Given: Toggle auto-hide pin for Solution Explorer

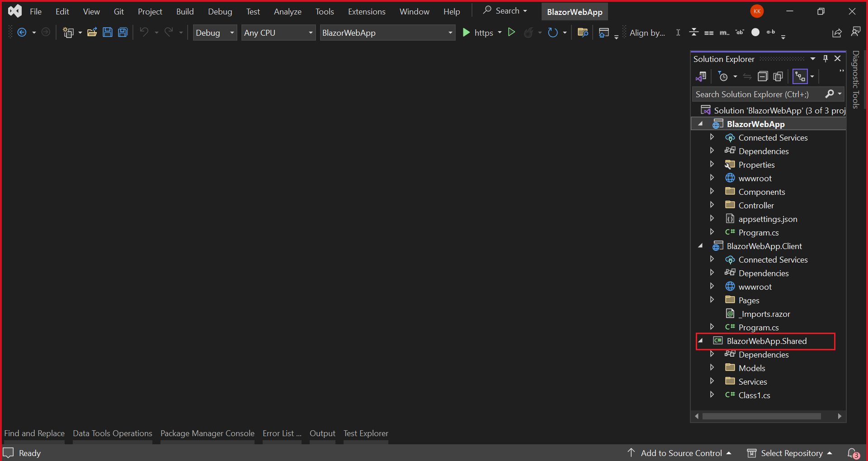Looking at the screenshot, I should [x=826, y=58].
